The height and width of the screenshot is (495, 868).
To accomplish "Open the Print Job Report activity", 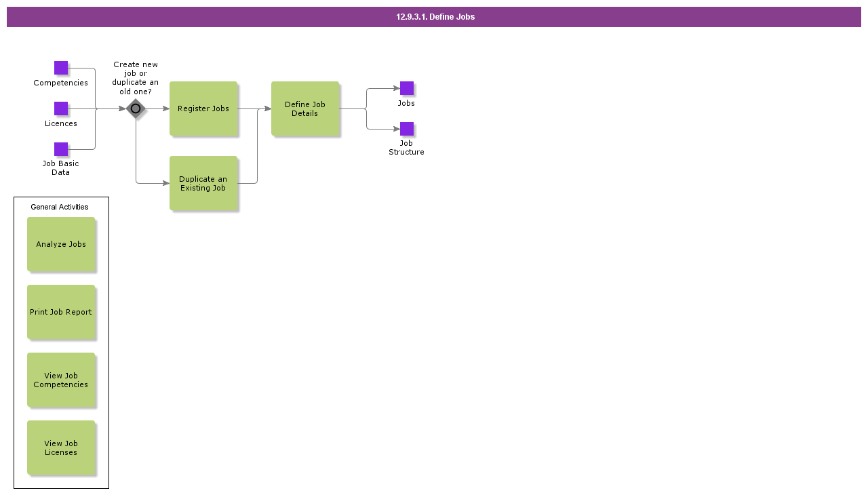I will 61,312.
